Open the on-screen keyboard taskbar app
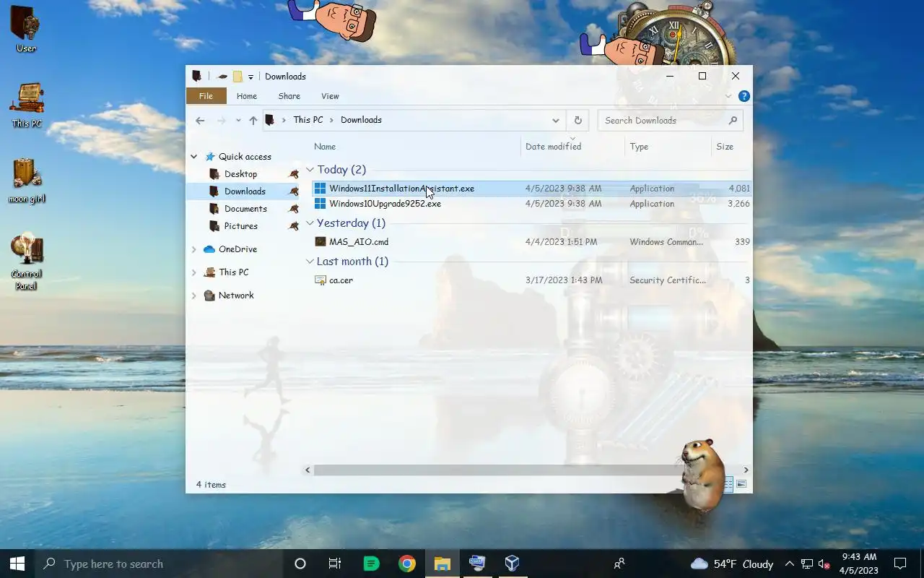This screenshot has height=578, width=924. point(477,564)
